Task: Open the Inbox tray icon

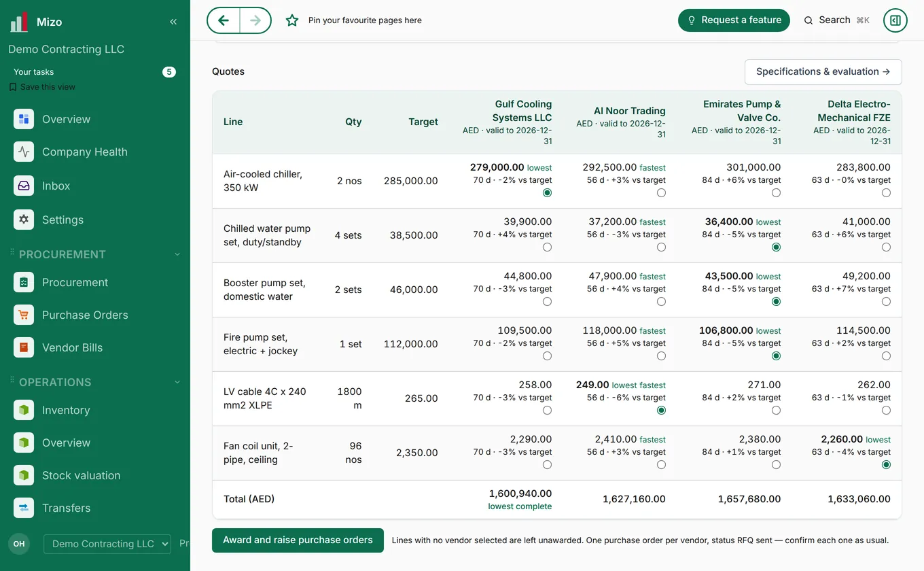Action: point(24,186)
